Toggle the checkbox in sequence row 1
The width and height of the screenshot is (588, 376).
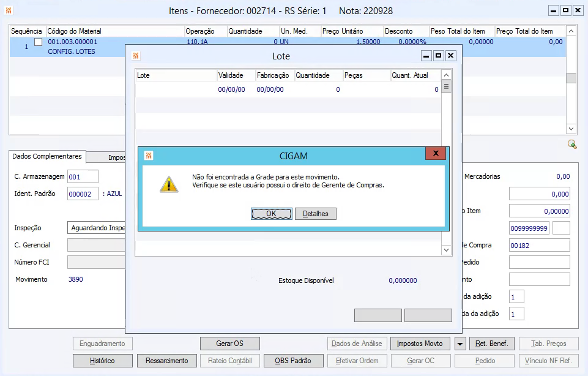point(39,42)
